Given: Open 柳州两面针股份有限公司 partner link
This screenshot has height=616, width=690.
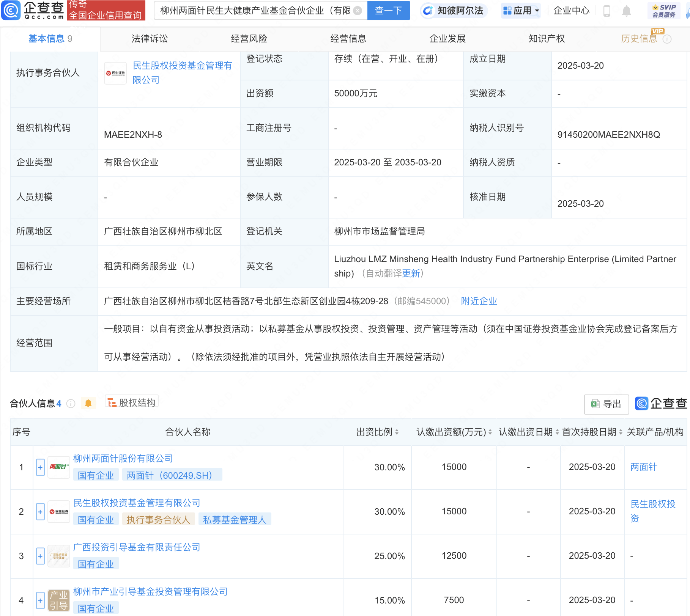Looking at the screenshot, I should coord(123,459).
